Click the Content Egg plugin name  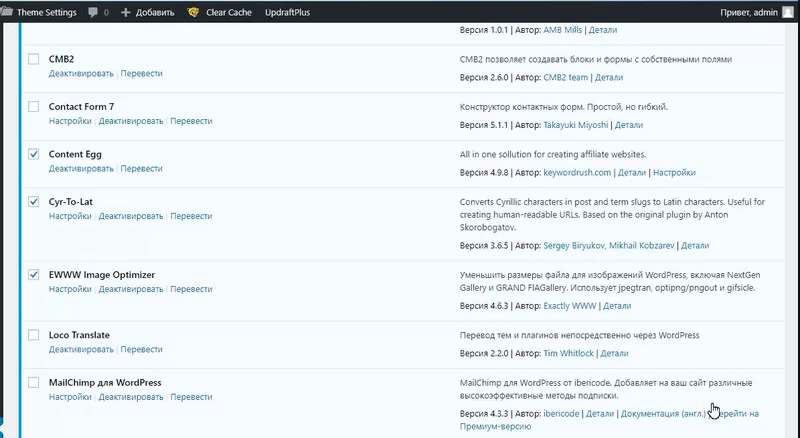(75, 154)
